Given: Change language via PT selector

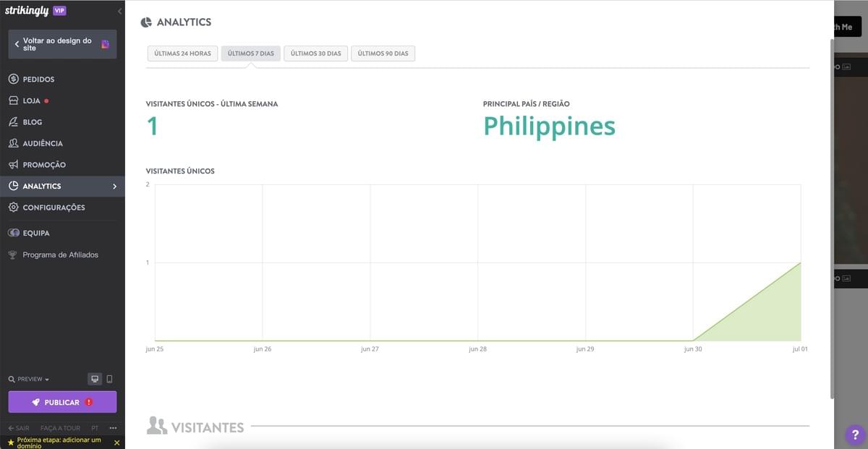Looking at the screenshot, I should tap(95, 428).
